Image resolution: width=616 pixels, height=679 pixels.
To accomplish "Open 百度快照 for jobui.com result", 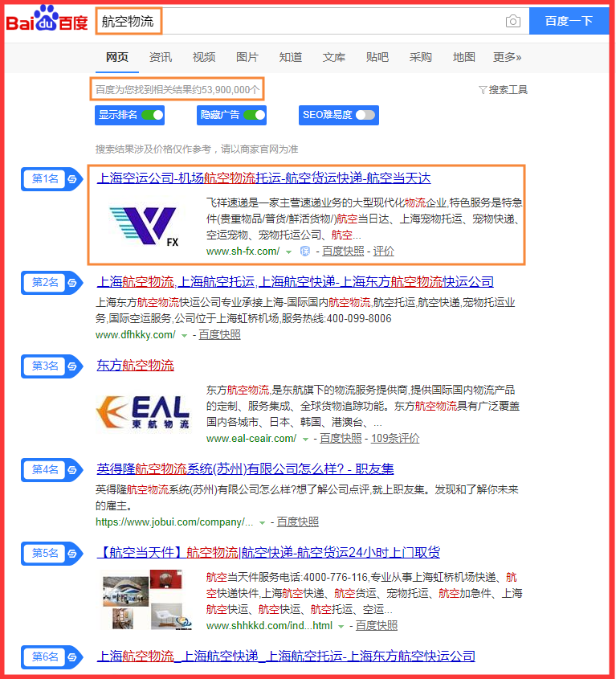I will (298, 522).
